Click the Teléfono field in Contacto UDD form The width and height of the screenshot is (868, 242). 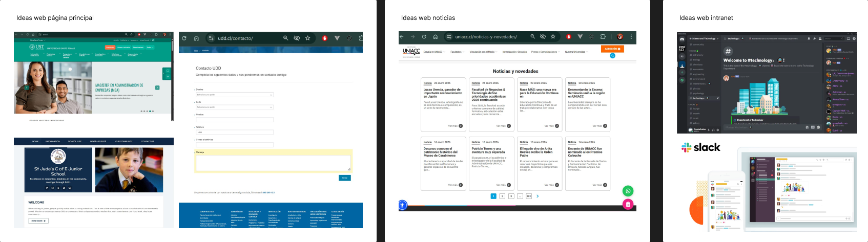[x=235, y=132]
